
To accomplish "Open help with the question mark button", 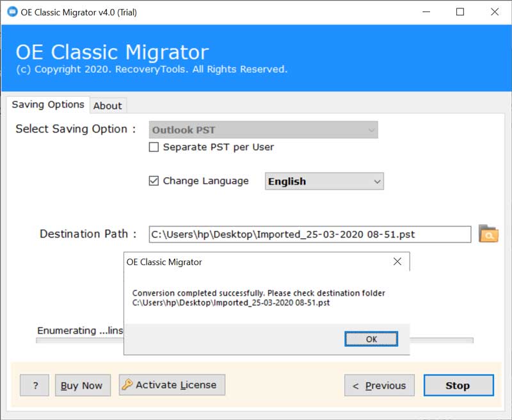I will 35,385.
